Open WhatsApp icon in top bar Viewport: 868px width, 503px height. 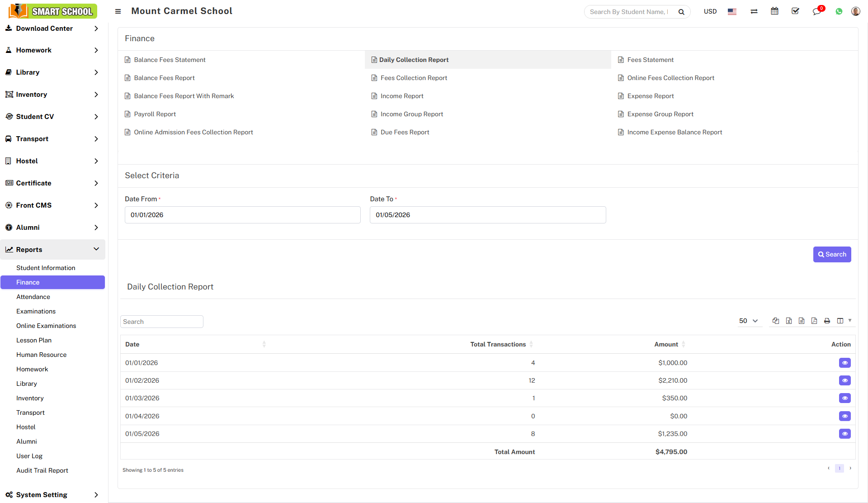click(x=839, y=11)
